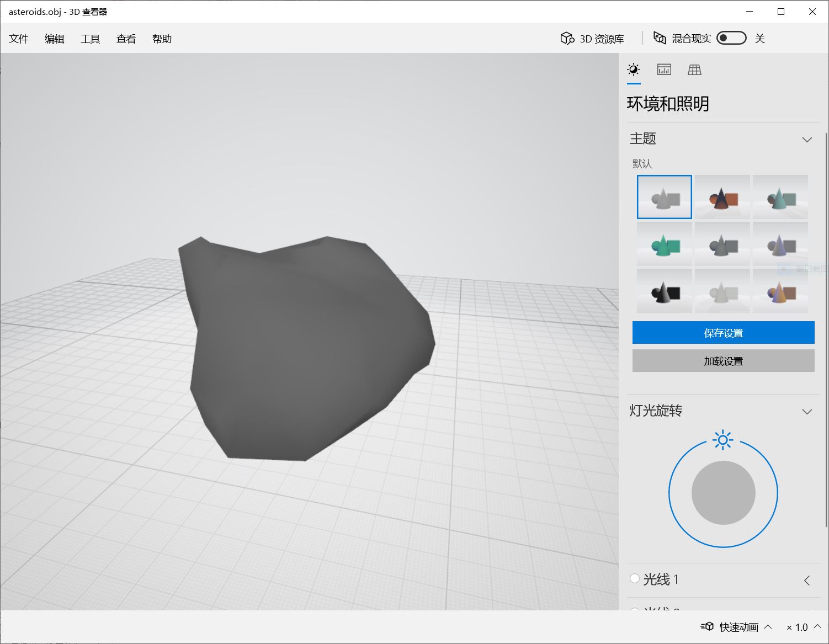Click the 加载设置 button
The width and height of the screenshot is (829, 644).
[724, 361]
